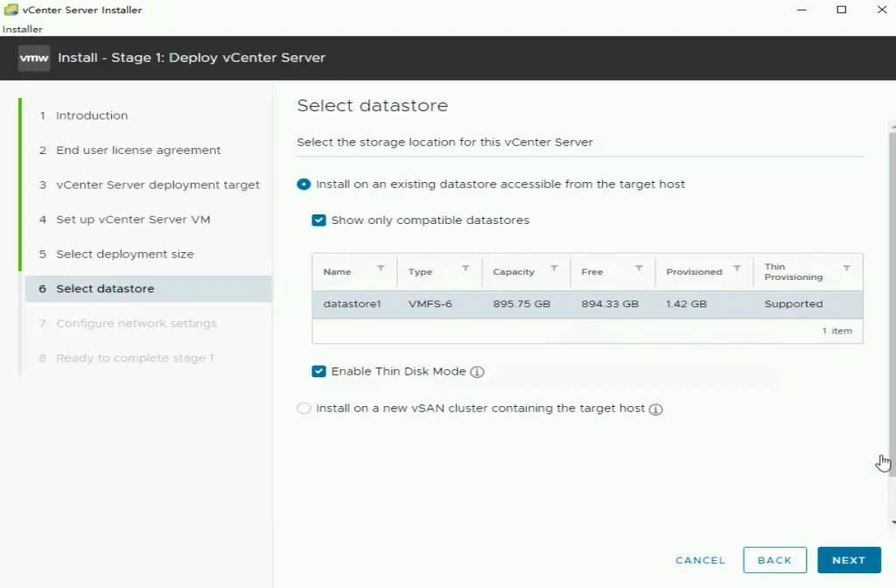Viewport: 896px width, 588px height.
Task: Click info icon beside Enable Thin Disk Mode
Action: [x=477, y=372]
